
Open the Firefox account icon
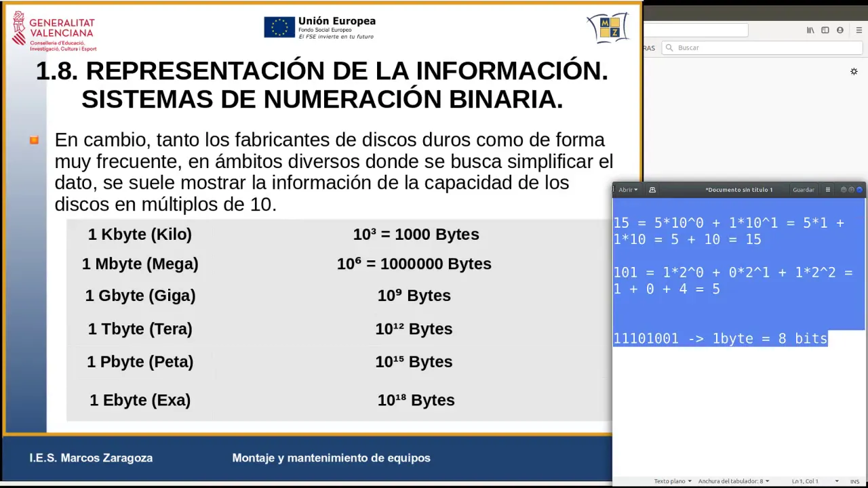click(840, 30)
